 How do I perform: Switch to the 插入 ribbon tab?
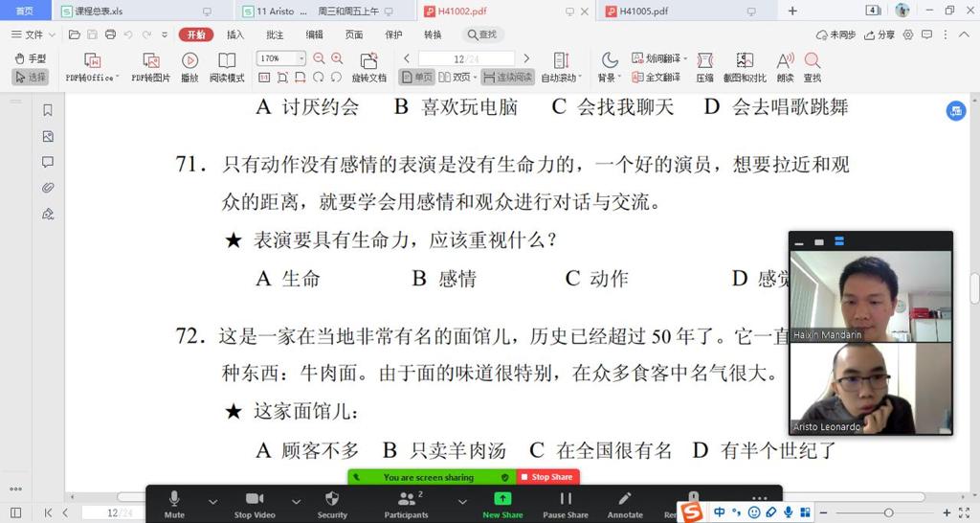(x=235, y=34)
